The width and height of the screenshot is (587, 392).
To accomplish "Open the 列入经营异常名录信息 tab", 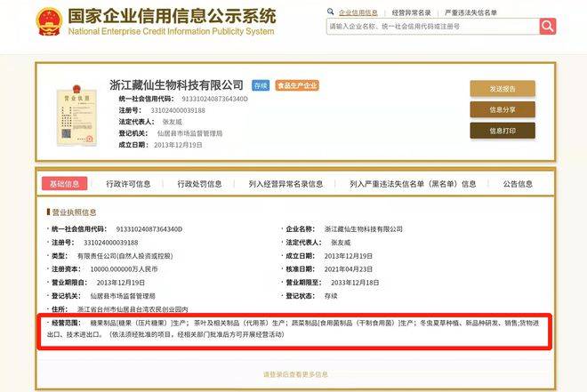I will click(285, 184).
